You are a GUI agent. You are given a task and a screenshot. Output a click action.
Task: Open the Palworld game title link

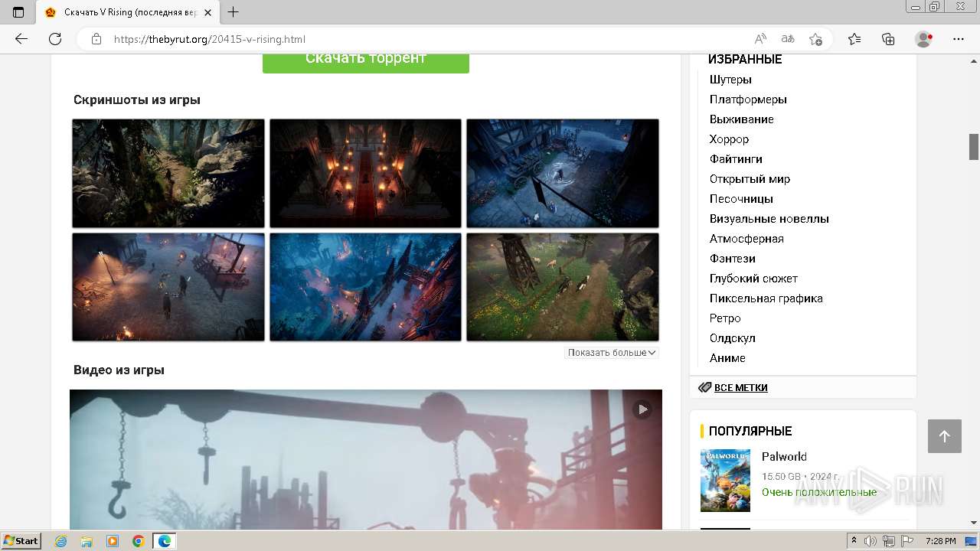(784, 457)
